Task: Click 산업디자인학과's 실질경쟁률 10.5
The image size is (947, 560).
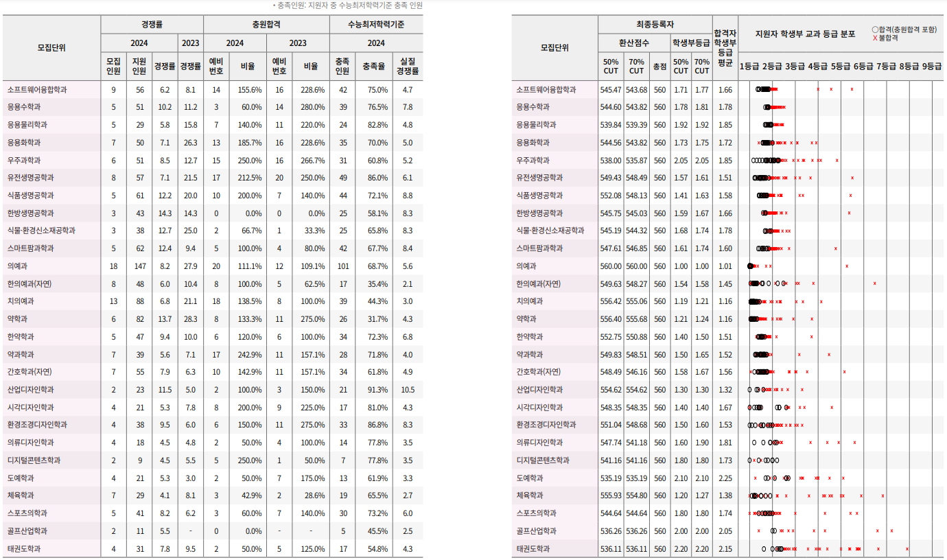Action: pyautogui.click(x=408, y=390)
